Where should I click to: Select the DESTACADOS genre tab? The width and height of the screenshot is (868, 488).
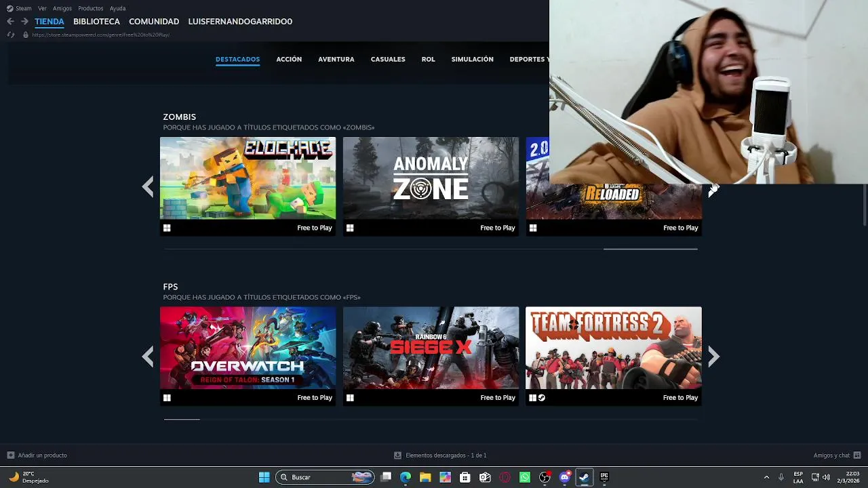[x=237, y=60]
